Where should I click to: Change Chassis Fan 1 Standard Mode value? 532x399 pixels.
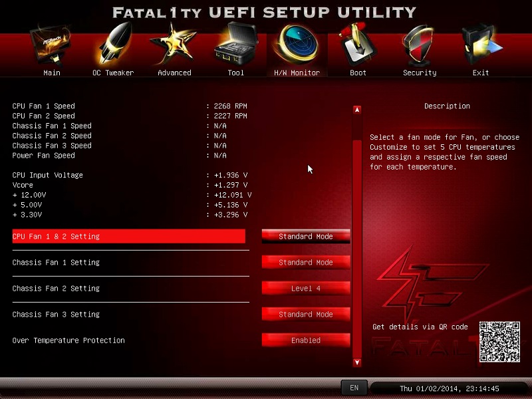(306, 262)
